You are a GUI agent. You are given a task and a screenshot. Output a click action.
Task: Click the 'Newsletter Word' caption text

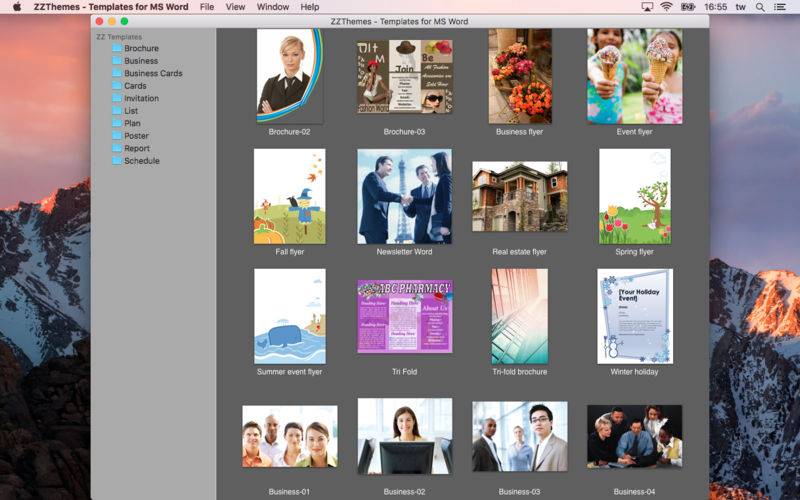pos(405,252)
